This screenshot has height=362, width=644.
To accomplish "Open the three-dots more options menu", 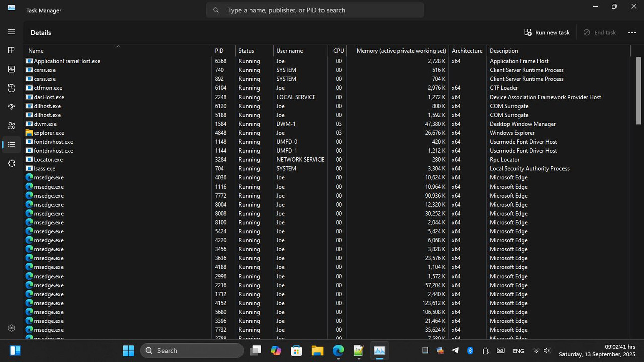I will point(632,32).
